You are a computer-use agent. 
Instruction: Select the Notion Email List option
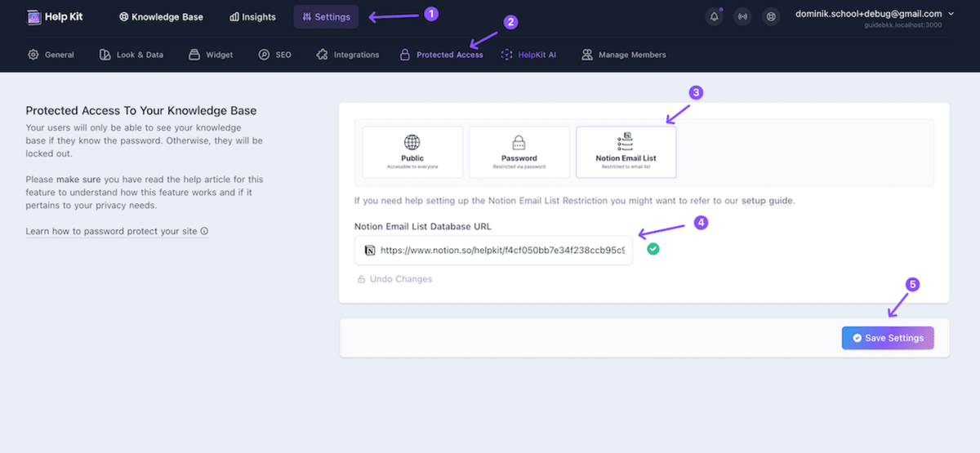[626, 152]
